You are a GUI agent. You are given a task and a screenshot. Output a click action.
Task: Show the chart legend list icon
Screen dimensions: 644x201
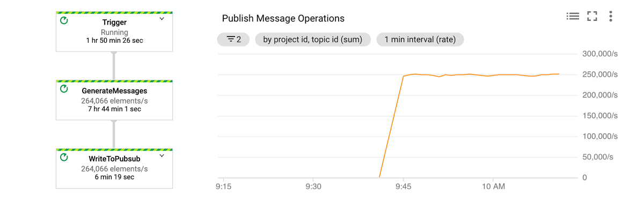pos(573,16)
